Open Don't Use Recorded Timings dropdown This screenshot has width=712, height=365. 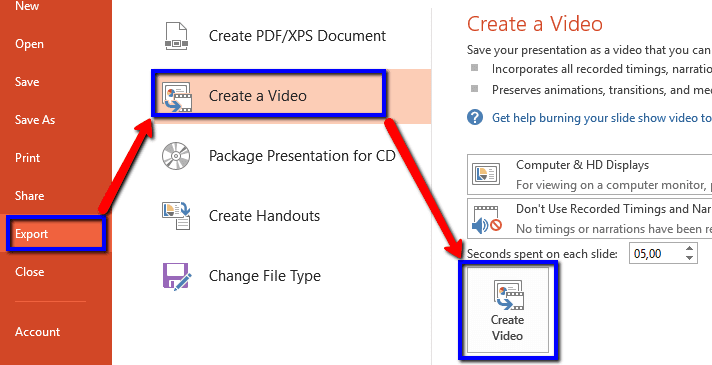click(x=589, y=218)
